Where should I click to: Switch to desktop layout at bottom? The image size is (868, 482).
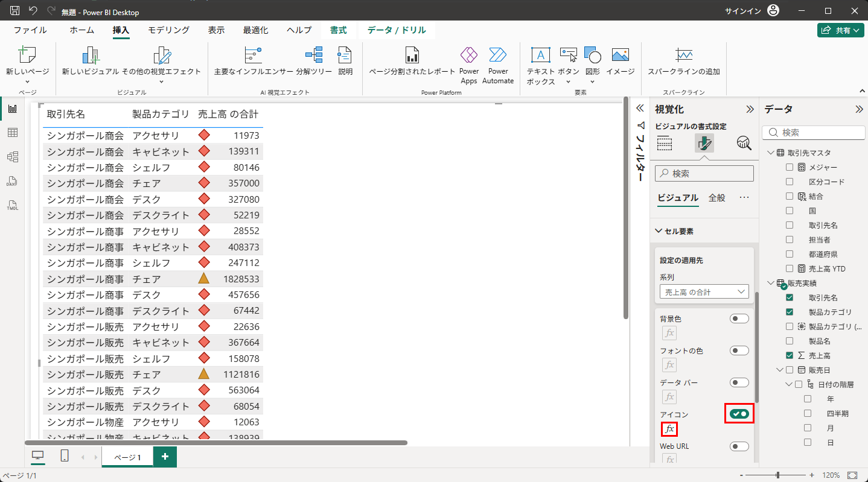tap(37, 456)
